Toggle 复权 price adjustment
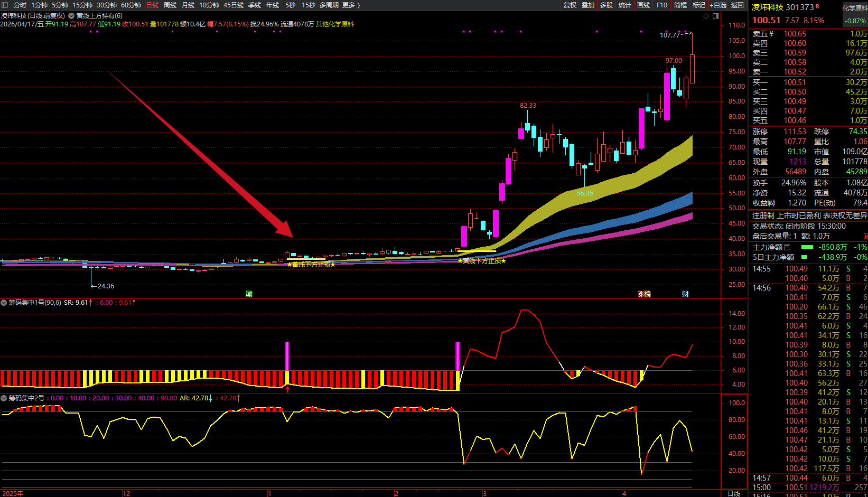The image size is (868, 497). [570, 5]
